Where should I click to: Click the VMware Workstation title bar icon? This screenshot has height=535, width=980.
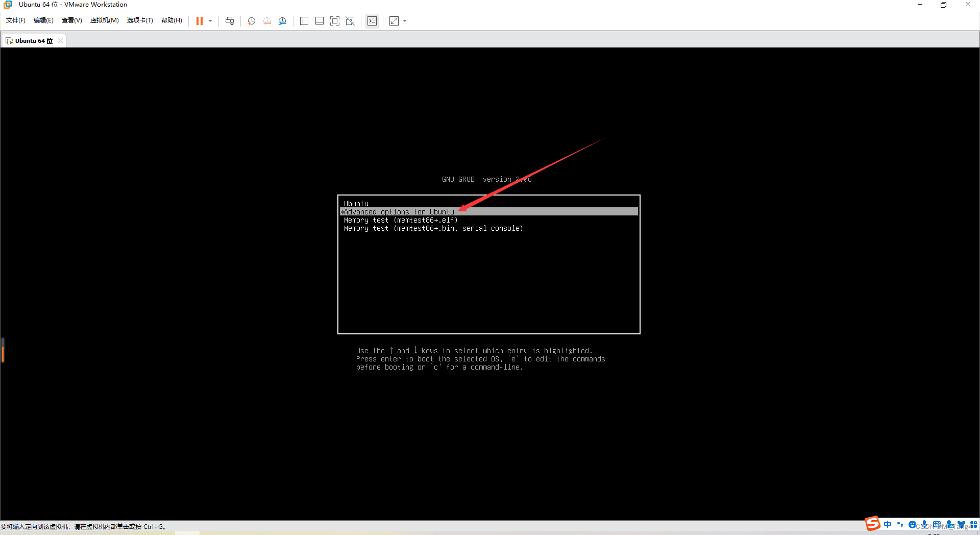8,5
